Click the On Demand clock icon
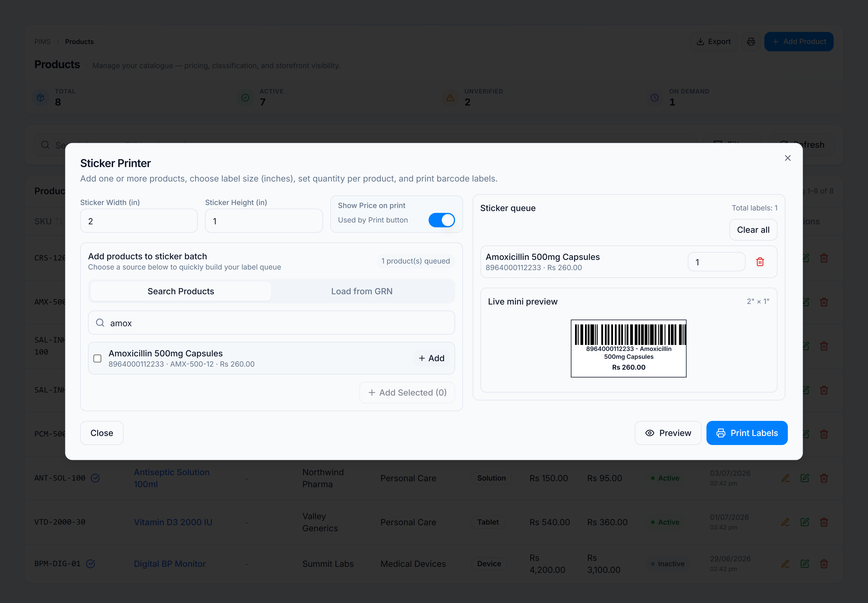 [655, 97]
